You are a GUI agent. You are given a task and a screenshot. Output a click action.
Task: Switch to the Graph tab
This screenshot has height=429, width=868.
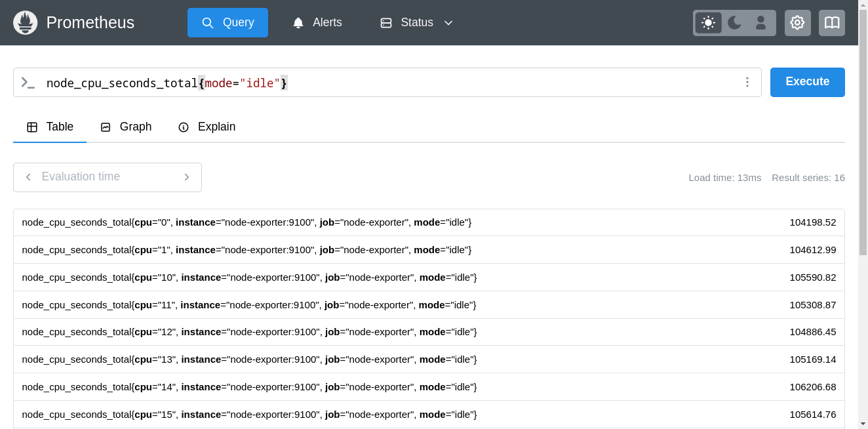126,127
